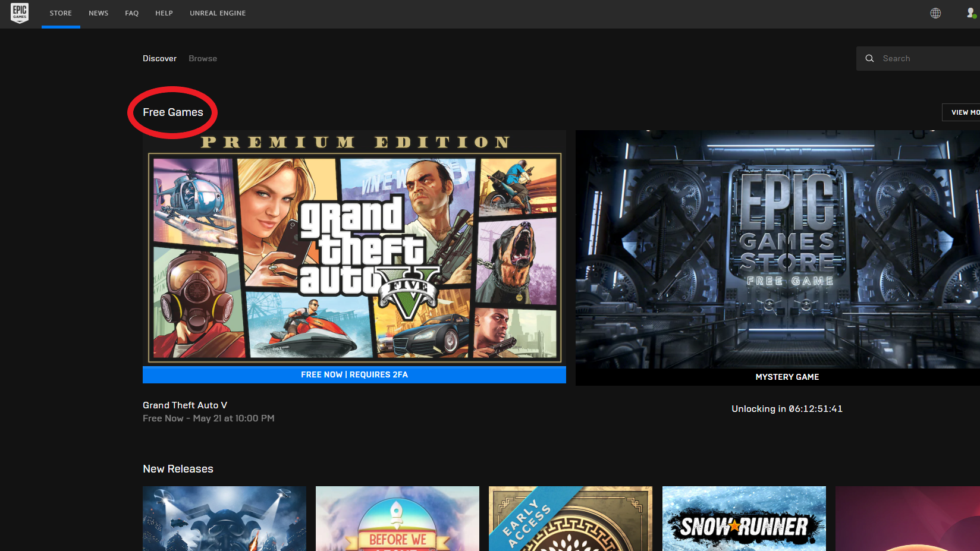Click the Free Now – May 21 date text

[209, 418]
